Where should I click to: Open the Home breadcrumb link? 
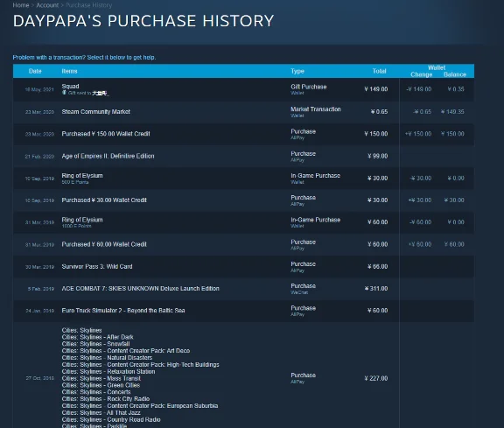point(21,5)
